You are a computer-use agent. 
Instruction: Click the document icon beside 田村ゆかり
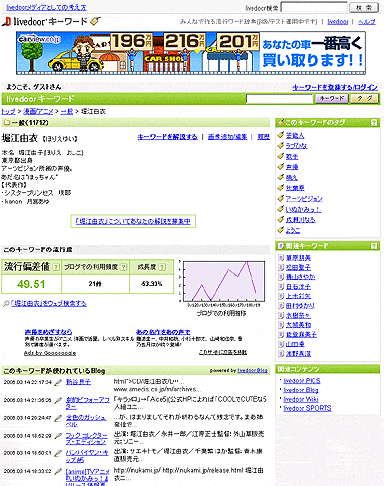point(281,306)
